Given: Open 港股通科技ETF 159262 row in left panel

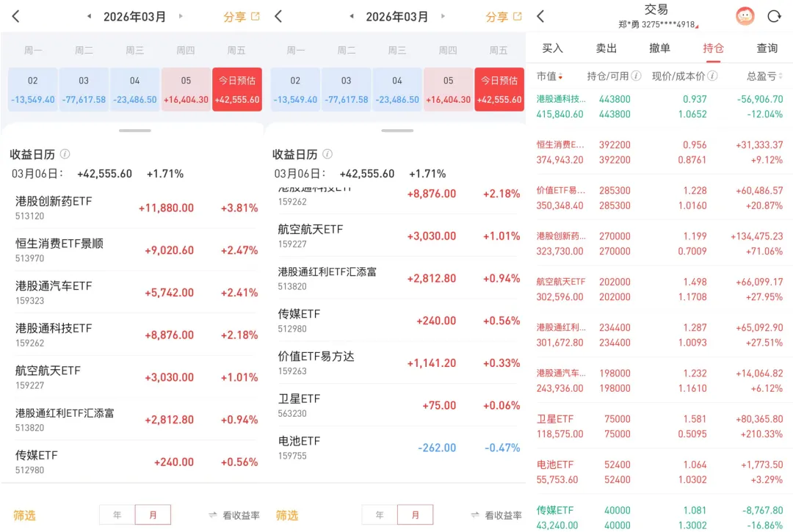Looking at the screenshot, I should click(135, 335).
